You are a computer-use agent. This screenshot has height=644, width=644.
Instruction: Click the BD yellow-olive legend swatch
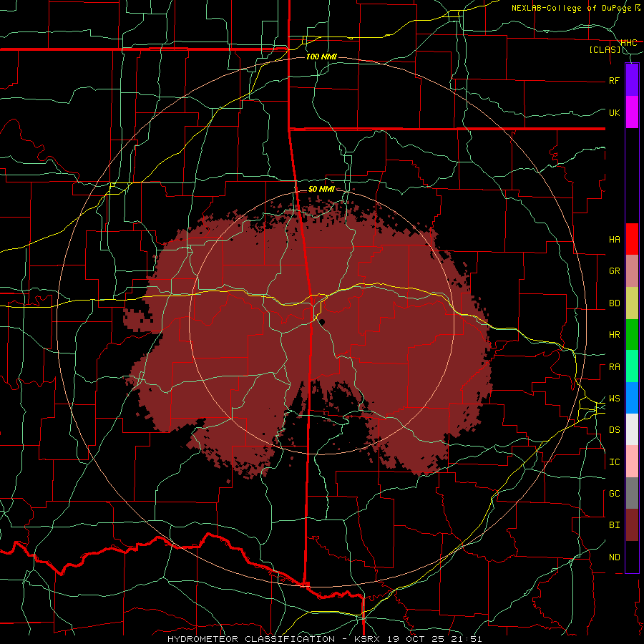click(x=632, y=303)
